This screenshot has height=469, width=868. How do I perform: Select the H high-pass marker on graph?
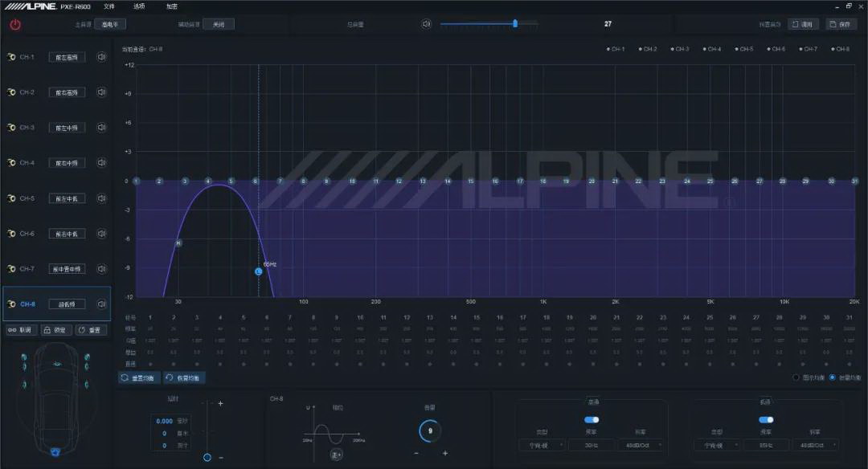(178, 243)
